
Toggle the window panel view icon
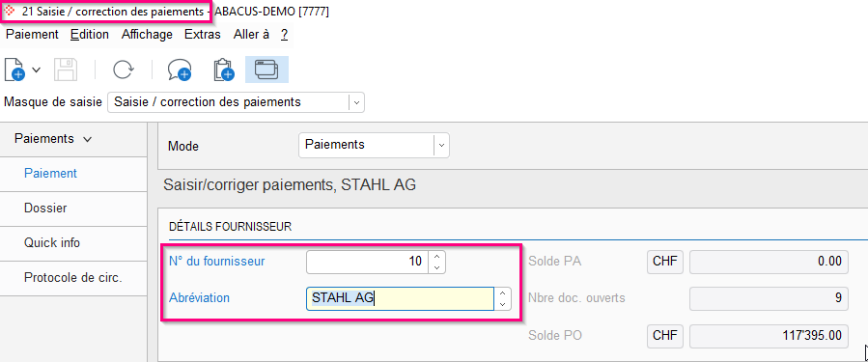coord(266,70)
